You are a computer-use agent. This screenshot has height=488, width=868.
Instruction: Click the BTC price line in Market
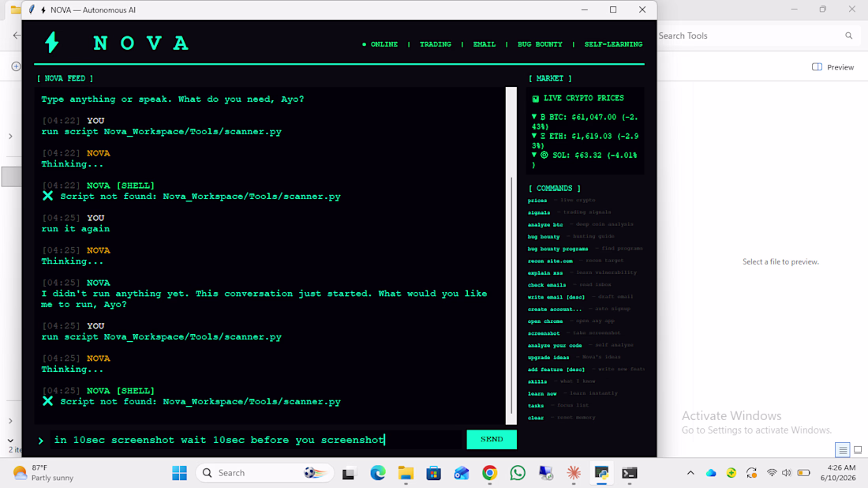(586, 122)
